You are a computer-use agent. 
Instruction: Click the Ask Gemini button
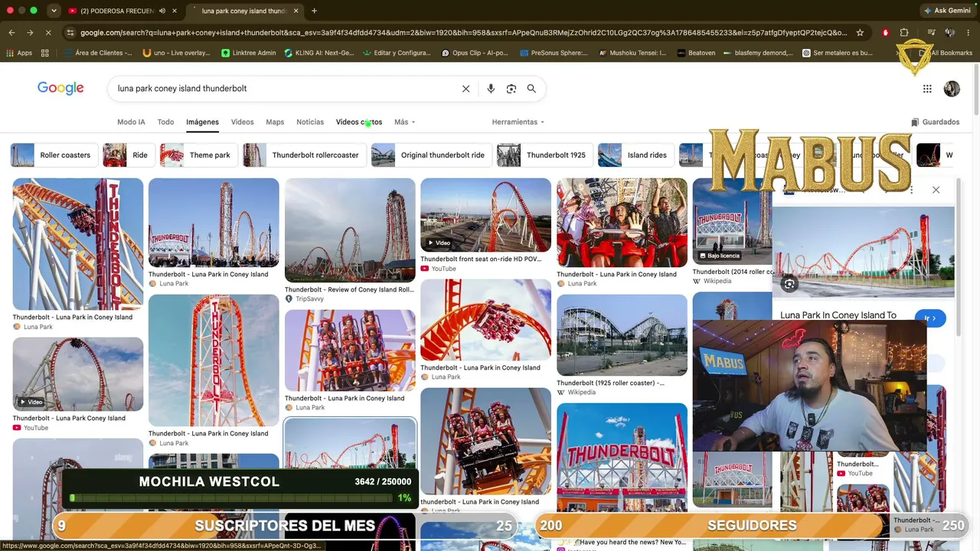coord(947,11)
